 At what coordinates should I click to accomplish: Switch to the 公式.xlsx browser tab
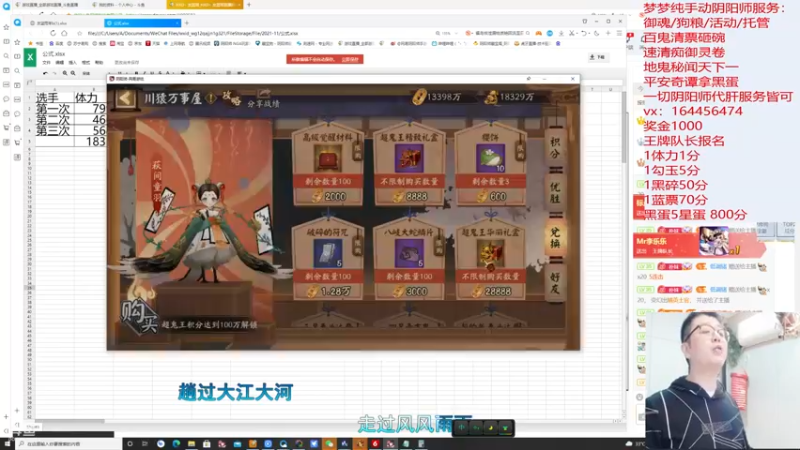(142, 23)
